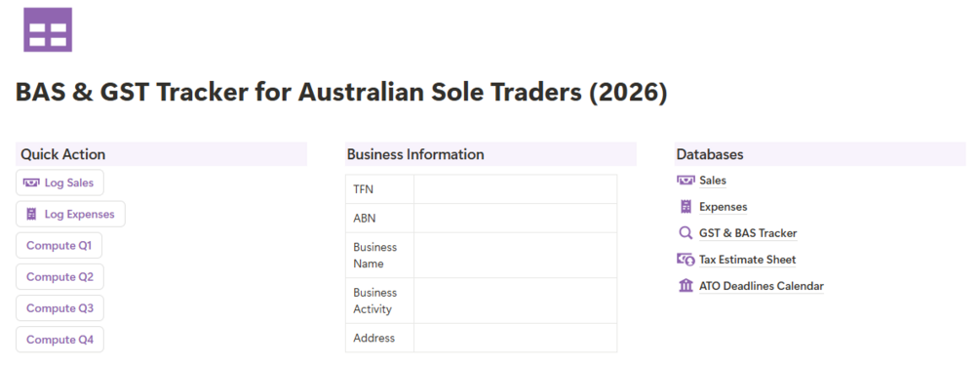Screen dimensions: 980x365
Task: Run the Compute Q3 button
Action: click(x=60, y=308)
